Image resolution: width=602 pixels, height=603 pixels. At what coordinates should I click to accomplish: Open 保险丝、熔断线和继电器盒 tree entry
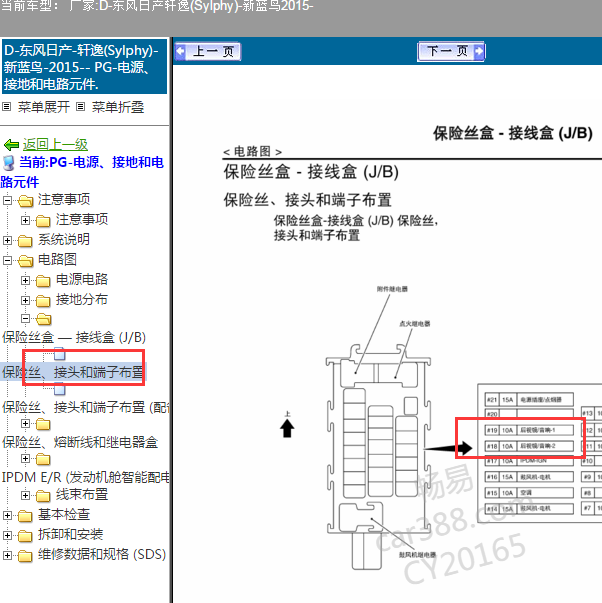[80, 442]
